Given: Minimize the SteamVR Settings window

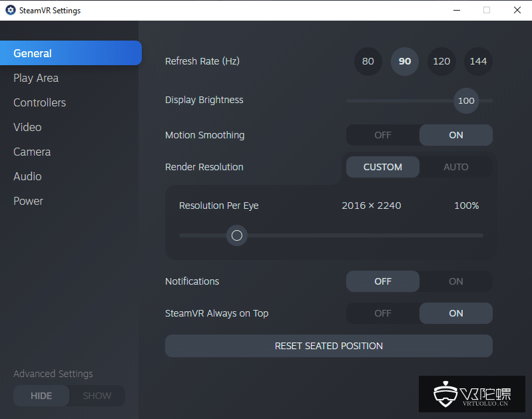Looking at the screenshot, I should click(x=457, y=10).
